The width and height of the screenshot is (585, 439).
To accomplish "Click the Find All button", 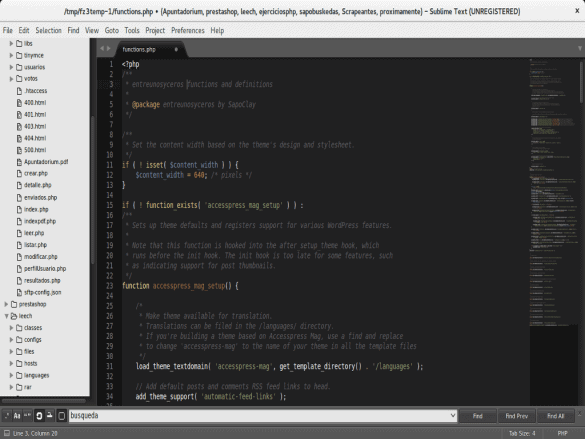I will tap(556, 416).
